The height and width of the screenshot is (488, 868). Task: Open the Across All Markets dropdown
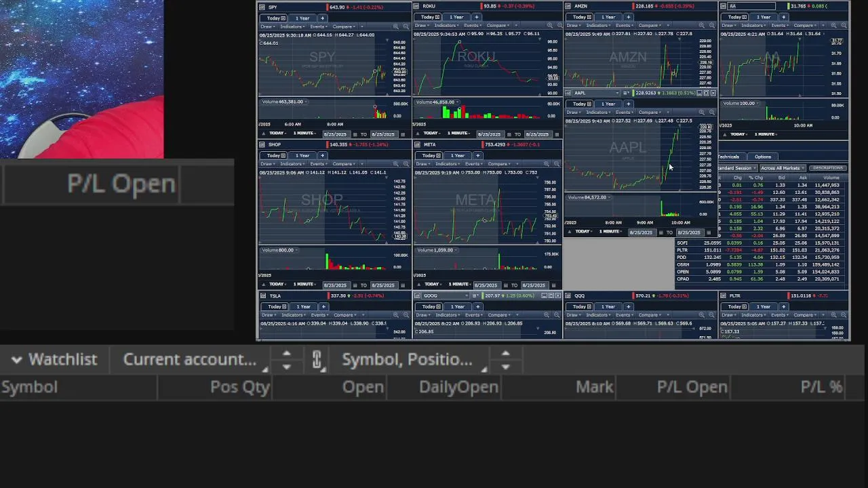click(782, 168)
